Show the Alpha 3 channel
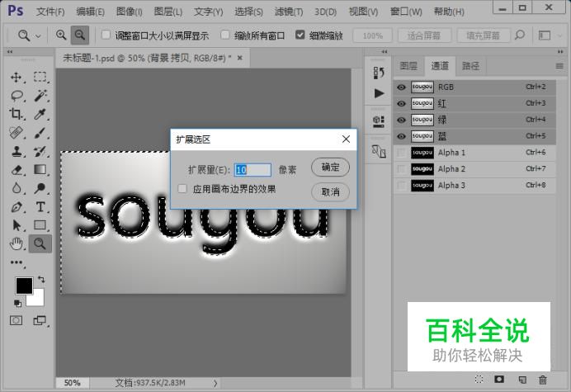 click(x=401, y=186)
